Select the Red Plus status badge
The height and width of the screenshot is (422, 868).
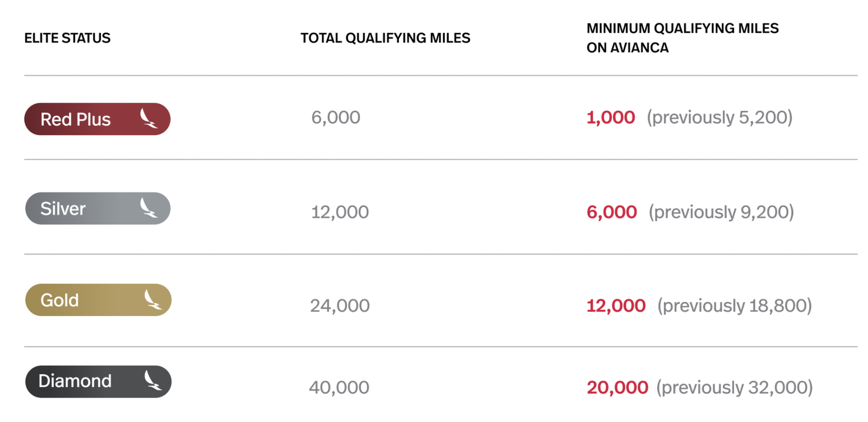click(x=97, y=119)
